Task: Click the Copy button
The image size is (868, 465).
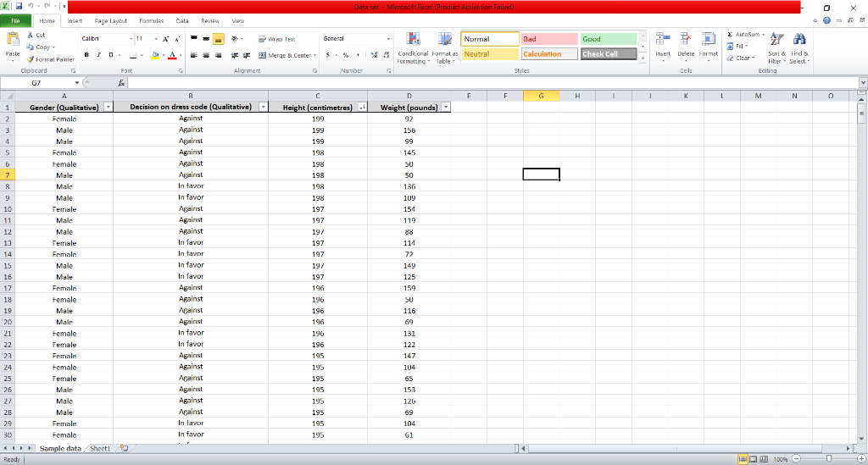Action: point(41,47)
